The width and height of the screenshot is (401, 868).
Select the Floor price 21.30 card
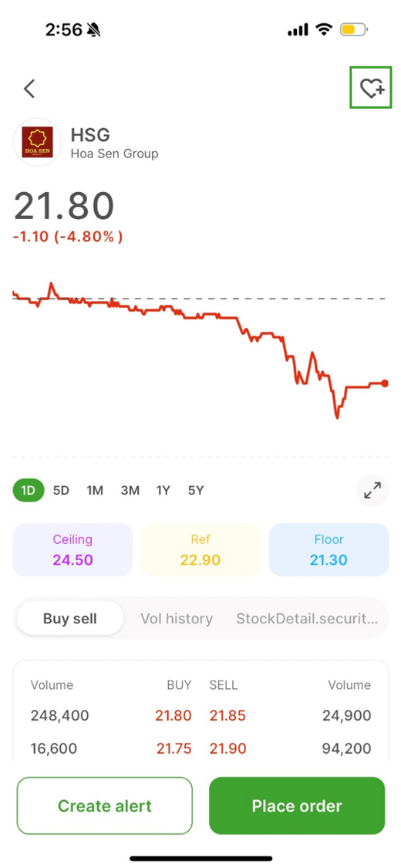pos(329,549)
